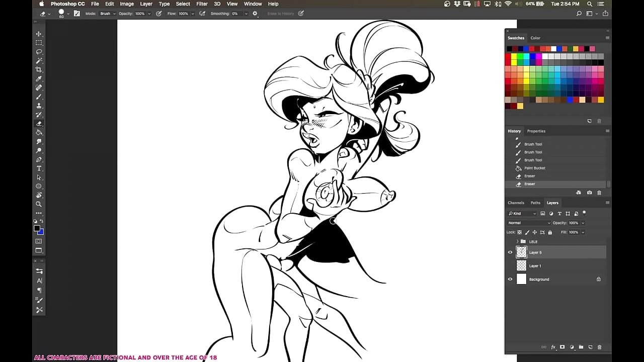Hide Layer 5 using its eye icon

tap(510, 252)
